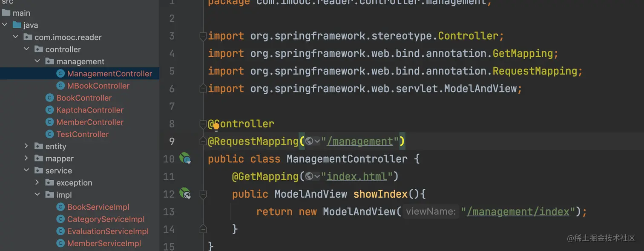Viewport: 644px width, 251px height.
Task: Expand the mapper package
Action: pos(26,159)
